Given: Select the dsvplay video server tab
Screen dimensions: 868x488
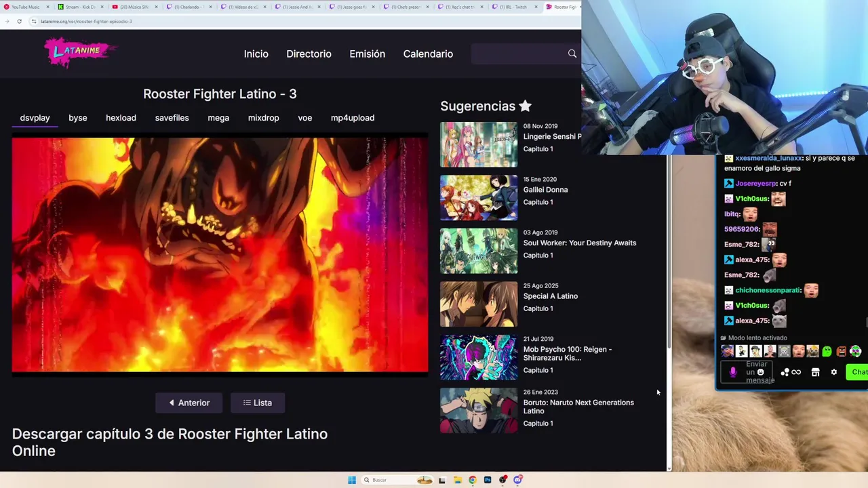Looking at the screenshot, I should pos(35,118).
